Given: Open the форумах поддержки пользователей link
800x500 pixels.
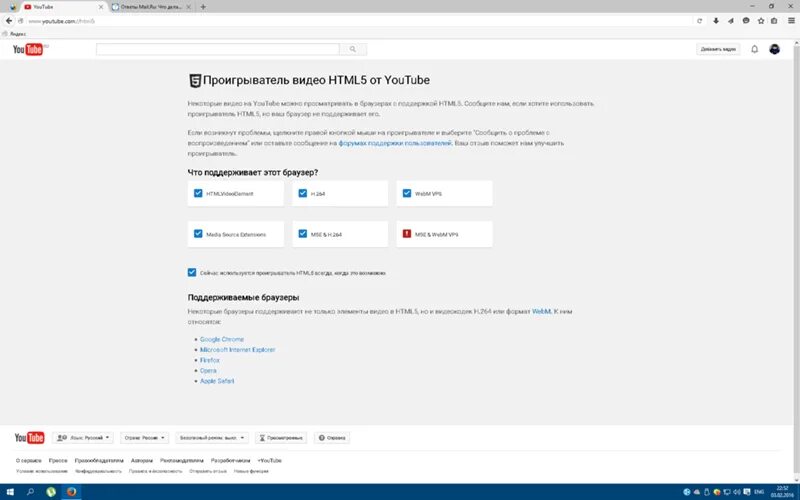Looking at the screenshot, I should pyautogui.click(x=395, y=143).
